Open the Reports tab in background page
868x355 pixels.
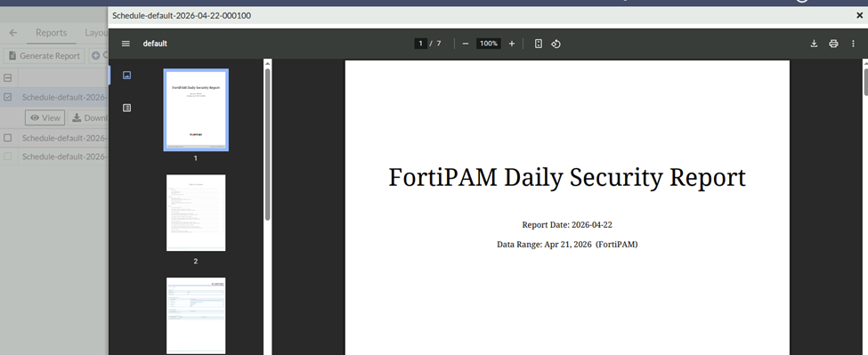click(51, 33)
